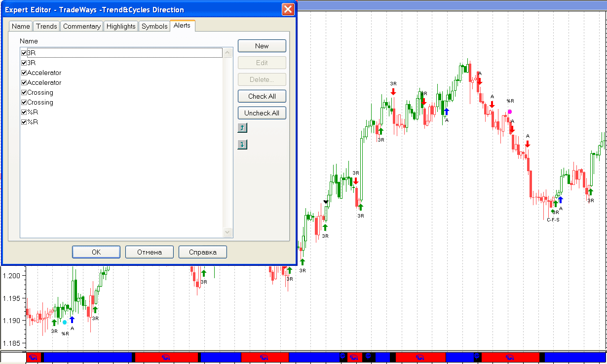The image size is (607, 364).
Task: Click the Expert Editor title bar text
Action: tap(94, 9)
